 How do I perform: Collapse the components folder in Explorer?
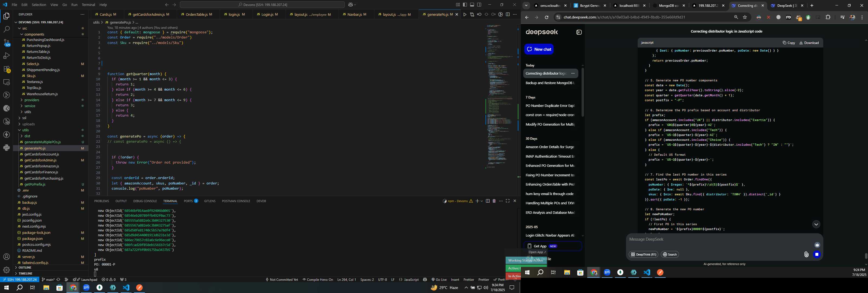pos(34,34)
